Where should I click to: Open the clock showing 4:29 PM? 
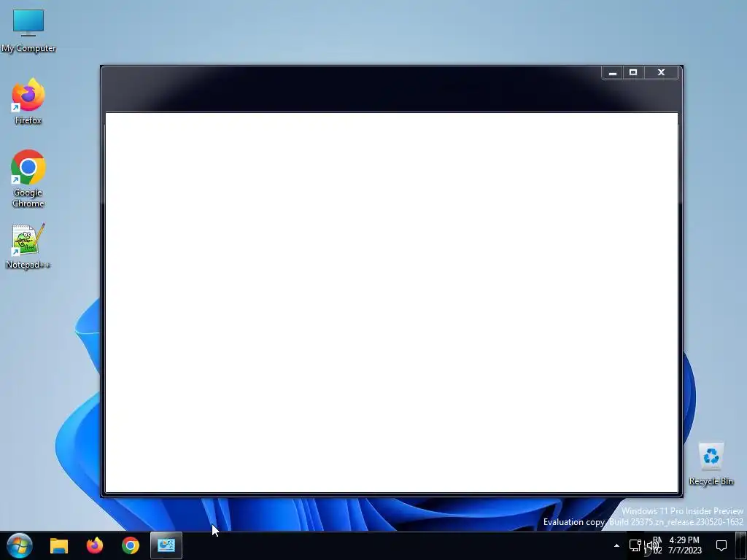[x=684, y=545]
